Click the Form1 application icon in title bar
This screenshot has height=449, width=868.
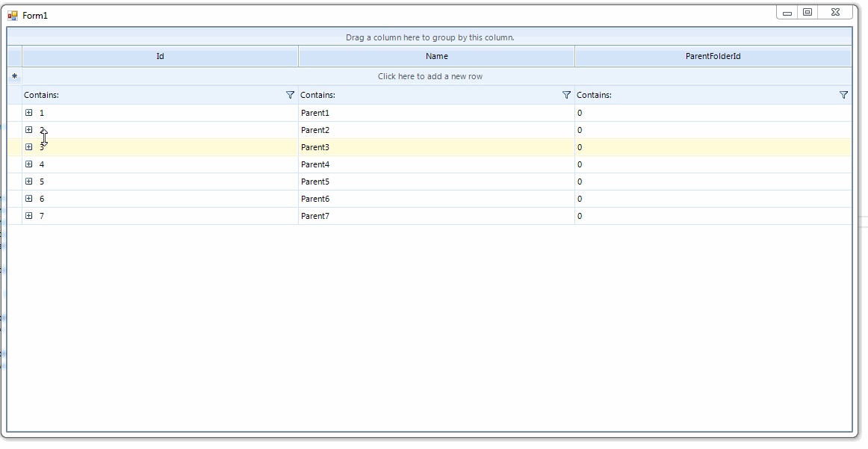tap(13, 15)
